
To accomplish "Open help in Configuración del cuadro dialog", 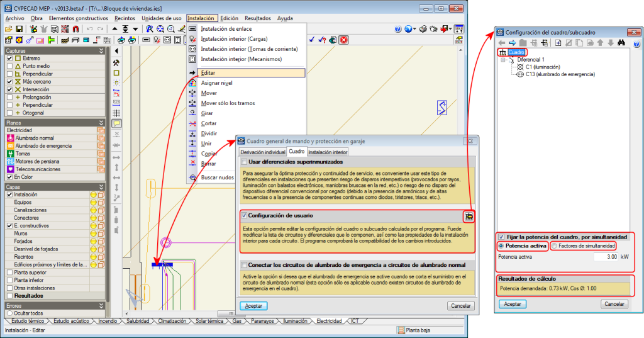I will [636, 43].
